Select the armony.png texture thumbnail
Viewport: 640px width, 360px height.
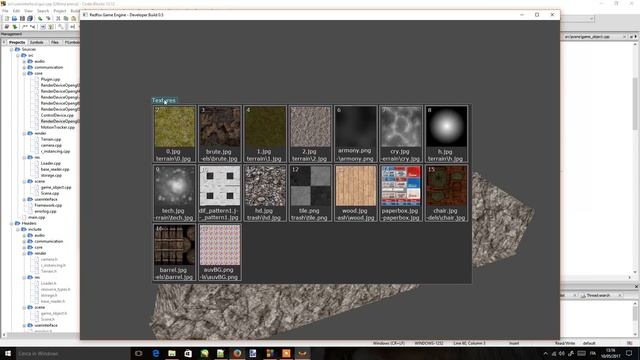coord(356,127)
